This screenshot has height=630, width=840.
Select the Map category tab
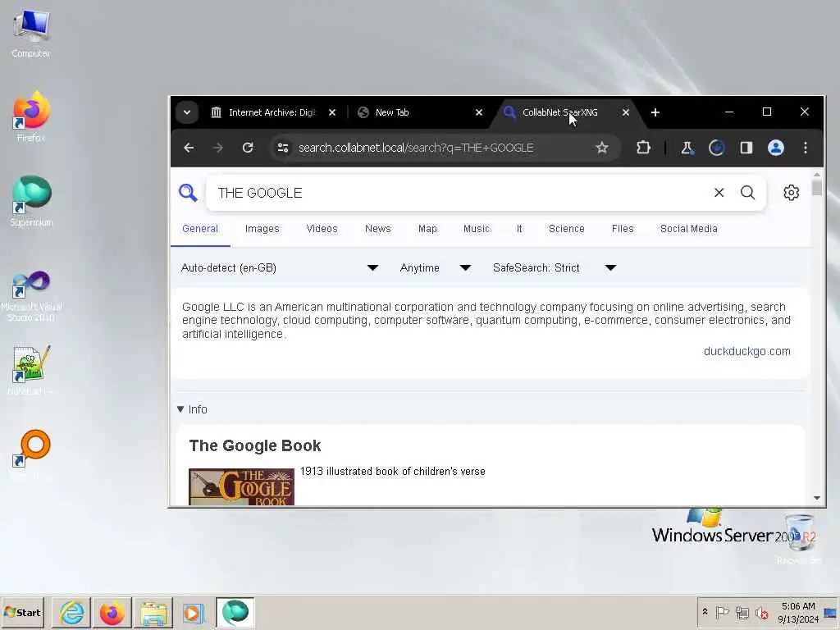pyautogui.click(x=427, y=229)
